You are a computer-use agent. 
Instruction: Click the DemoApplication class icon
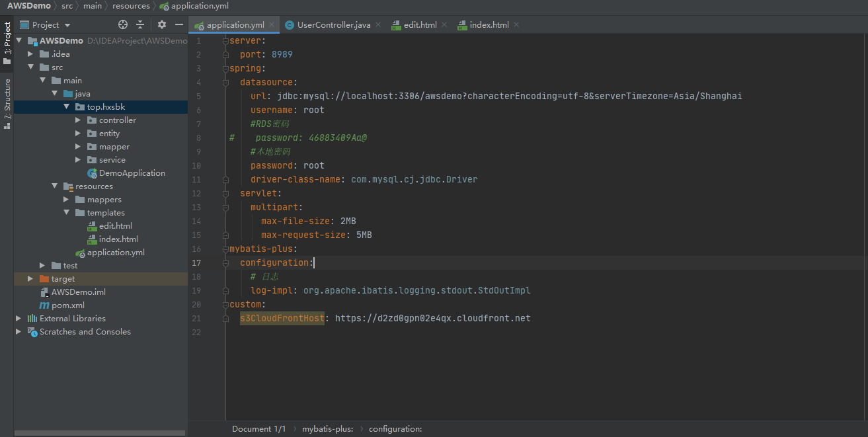[93, 173]
